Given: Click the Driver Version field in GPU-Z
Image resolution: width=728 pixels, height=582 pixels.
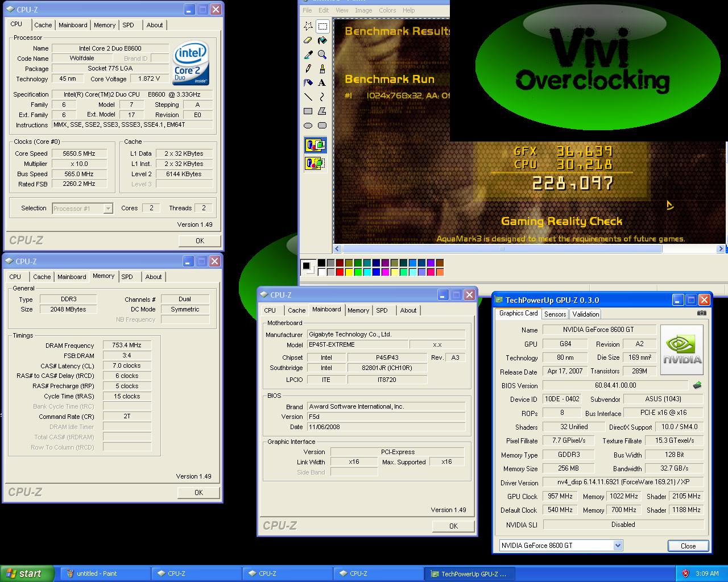Looking at the screenshot, I should coord(623,482).
